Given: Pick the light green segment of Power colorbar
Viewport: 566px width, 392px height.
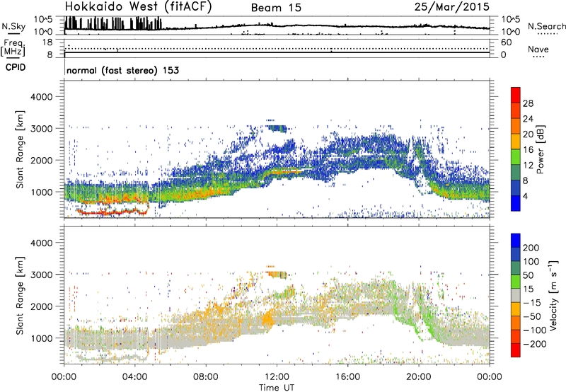Looking at the screenshot, I should (x=516, y=157).
